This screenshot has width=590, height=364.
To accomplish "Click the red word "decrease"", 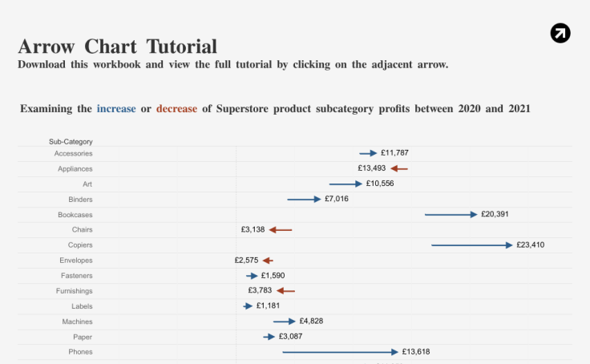I will tap(176, 108).
